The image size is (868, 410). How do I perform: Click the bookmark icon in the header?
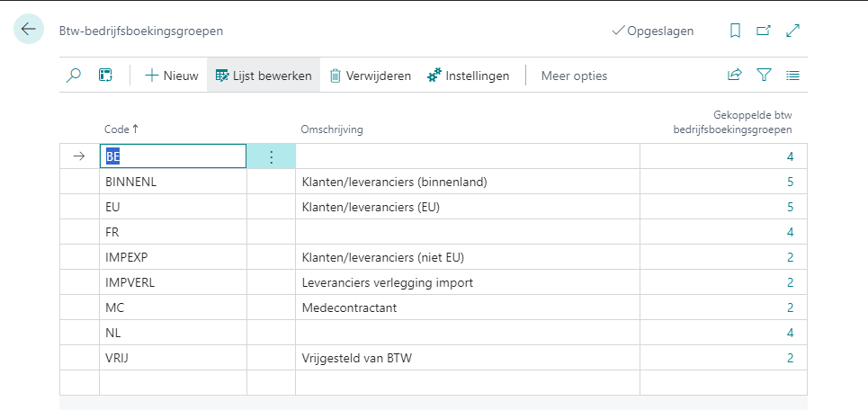click(x=735, y=31)
